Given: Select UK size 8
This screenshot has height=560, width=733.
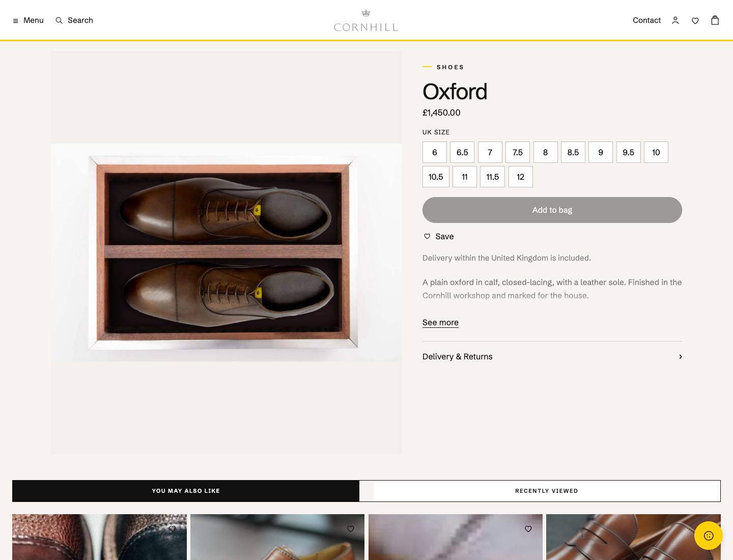Looking at the screenshot, I should (546, 152).
